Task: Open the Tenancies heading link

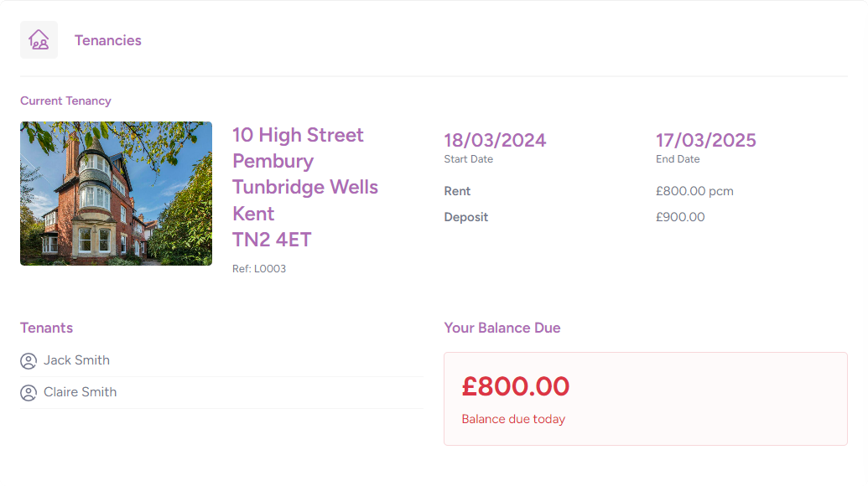Action: (x=108, y=40)
